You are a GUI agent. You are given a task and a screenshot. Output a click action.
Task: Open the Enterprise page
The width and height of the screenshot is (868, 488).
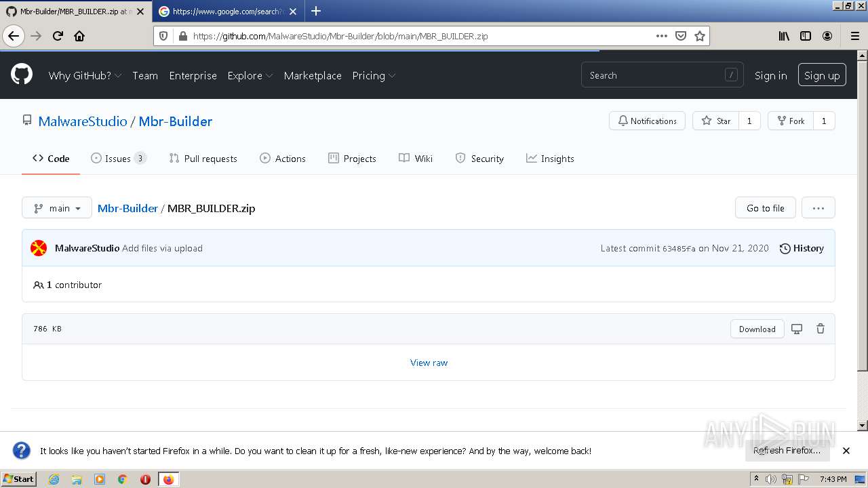tap(193, 75)
